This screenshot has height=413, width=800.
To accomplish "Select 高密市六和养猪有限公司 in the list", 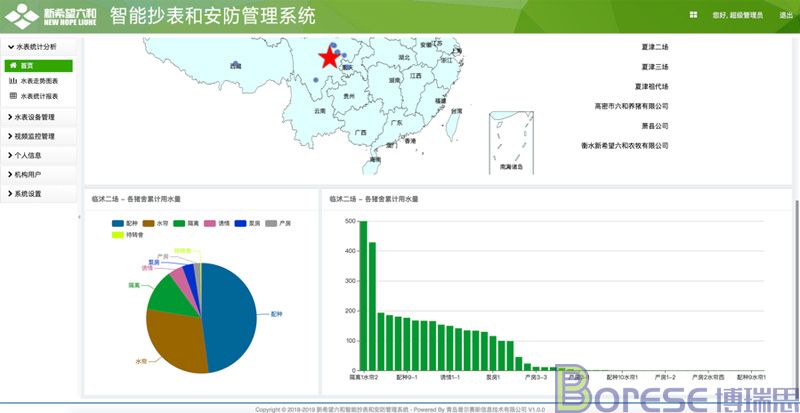I will point(631,106).
